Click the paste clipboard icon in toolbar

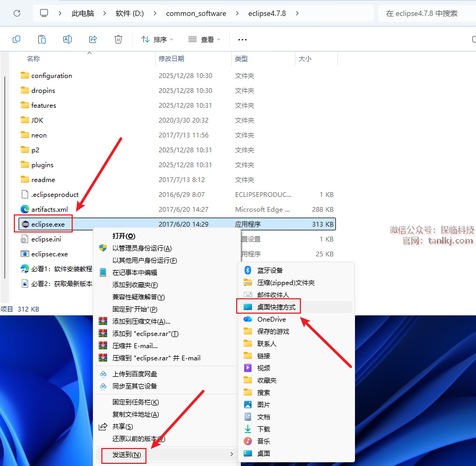[x=42, y=39]
